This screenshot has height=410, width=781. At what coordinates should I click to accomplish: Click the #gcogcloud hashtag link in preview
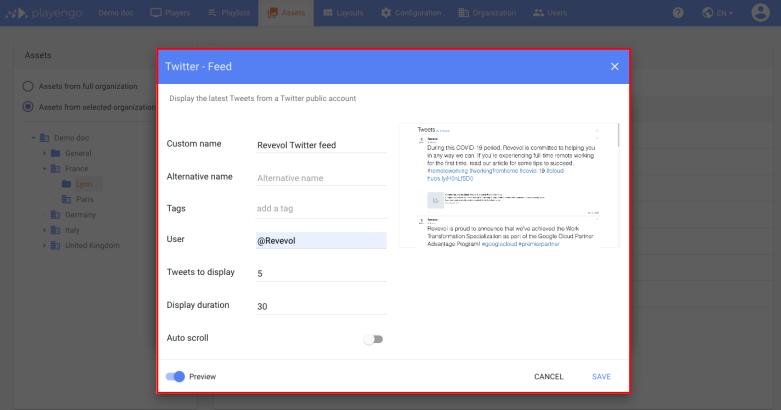499,244
